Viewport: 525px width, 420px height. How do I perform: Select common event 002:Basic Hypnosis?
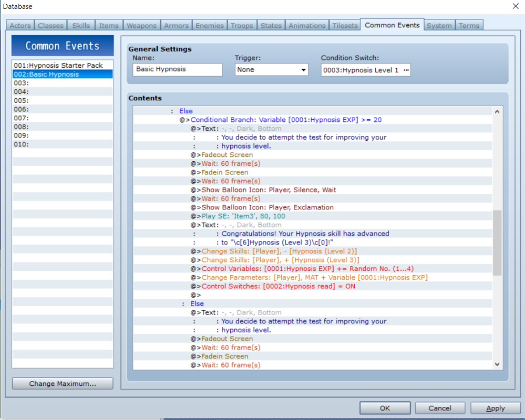point(63,74)
